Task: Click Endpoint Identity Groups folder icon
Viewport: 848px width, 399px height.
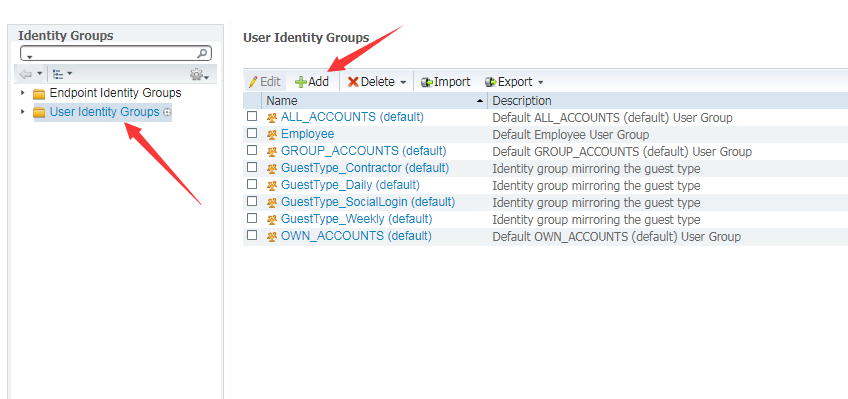Action: point(39,94)
